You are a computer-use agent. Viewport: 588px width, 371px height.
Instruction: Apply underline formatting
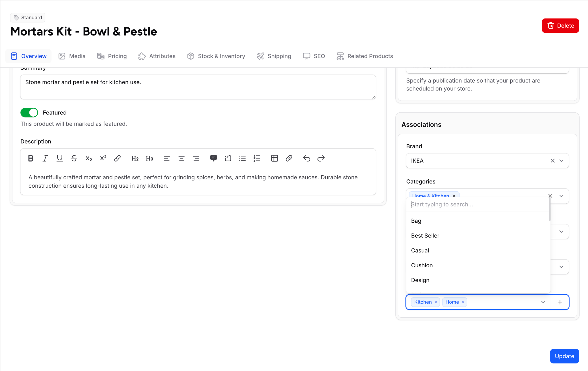tap(60, 158)
